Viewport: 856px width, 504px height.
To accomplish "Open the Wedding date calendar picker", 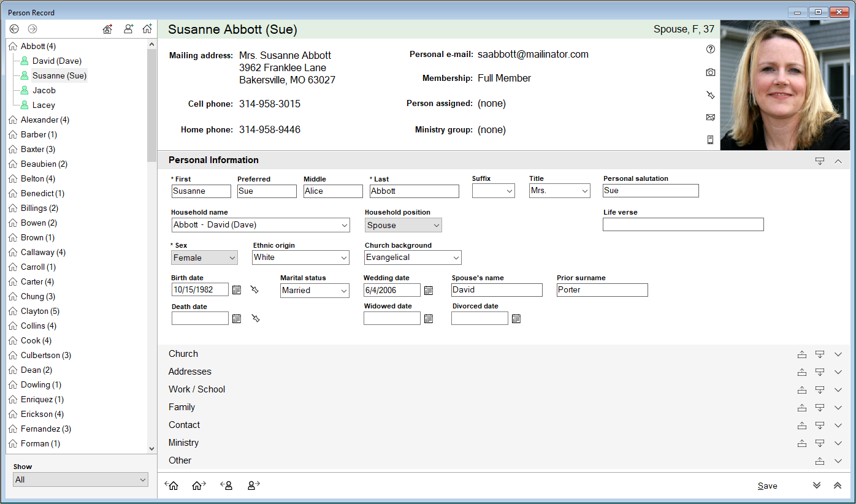I will (x=429, y=290).
